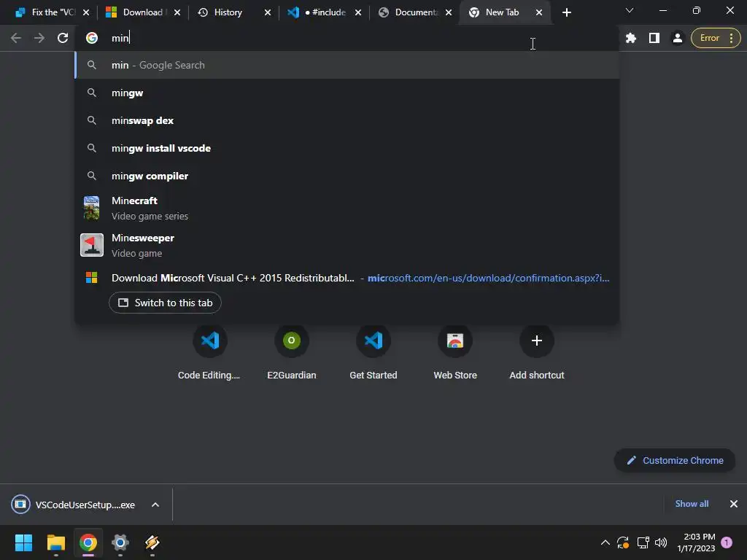
Task: Click the Chrome back arrow
Action: 16,38
